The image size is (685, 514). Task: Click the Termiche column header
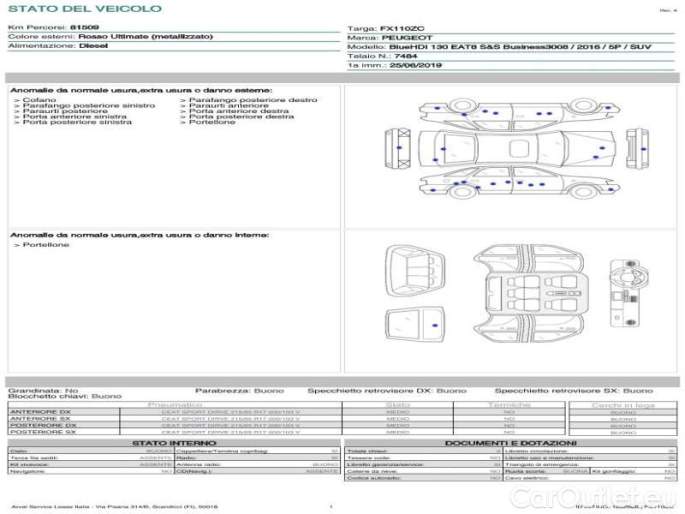[509, 405]
